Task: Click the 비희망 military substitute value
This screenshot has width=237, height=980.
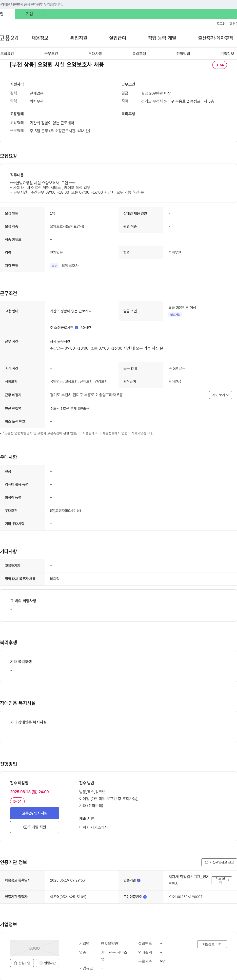Action: pos(55,579)
